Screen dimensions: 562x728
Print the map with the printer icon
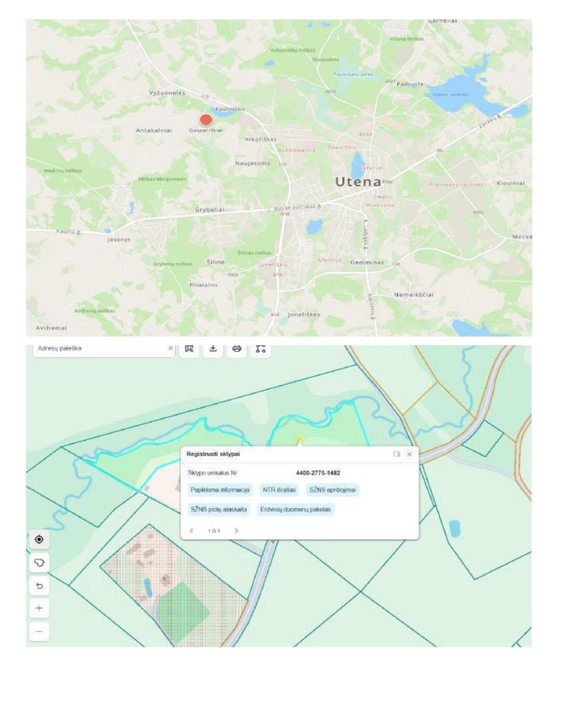(x=238, y=349)
